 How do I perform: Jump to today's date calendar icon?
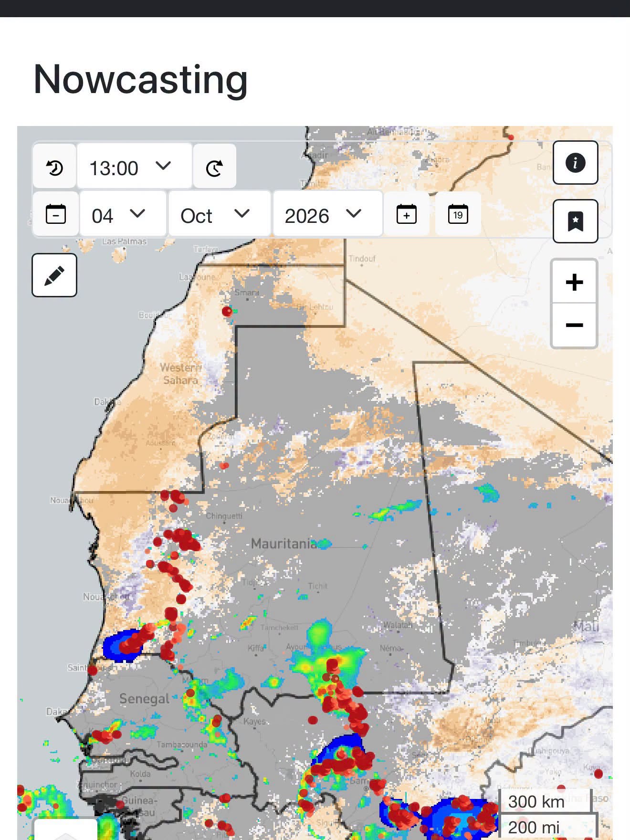pyautogui.click(x=458, y=214)
